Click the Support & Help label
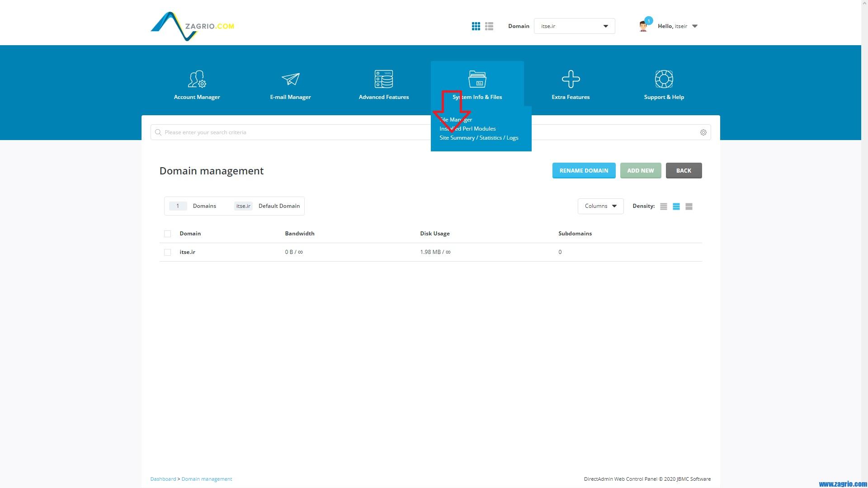The height and width of the screenshot is (488, 868). [x=664, y=97]
